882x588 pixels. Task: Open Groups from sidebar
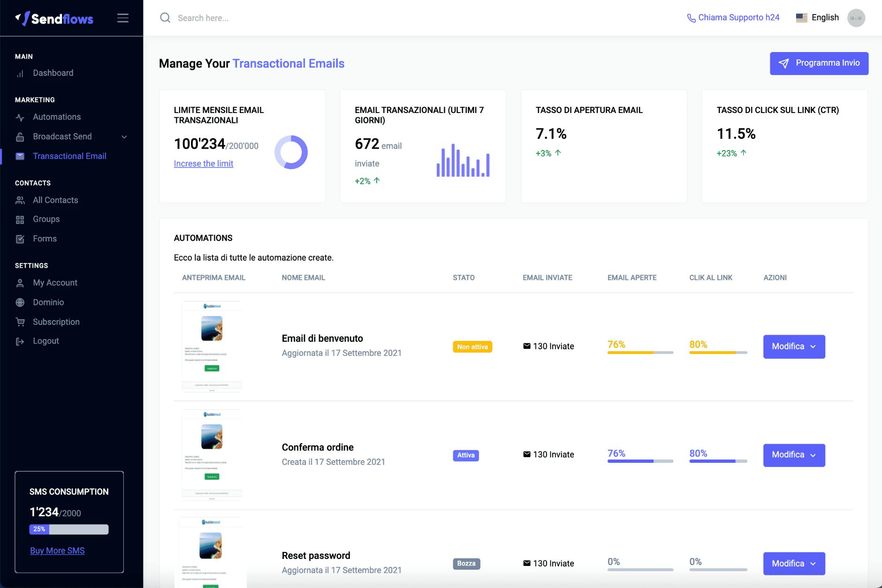(46, 219)
